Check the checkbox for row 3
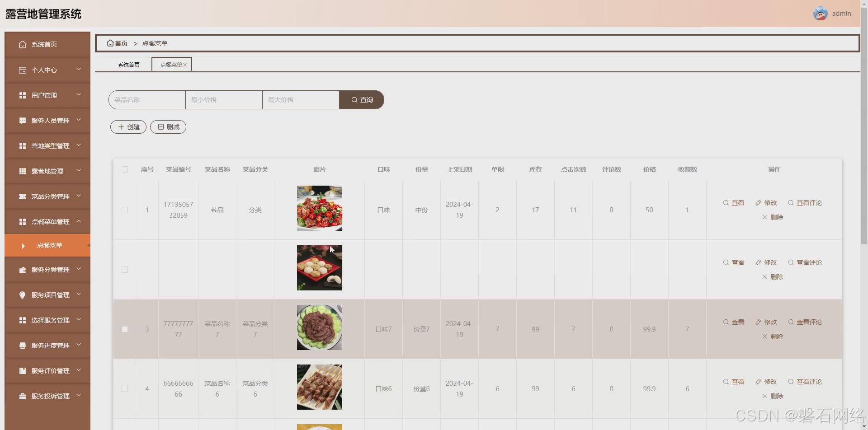The width and height of the screenshot is (868, 430). click(125, 329)
